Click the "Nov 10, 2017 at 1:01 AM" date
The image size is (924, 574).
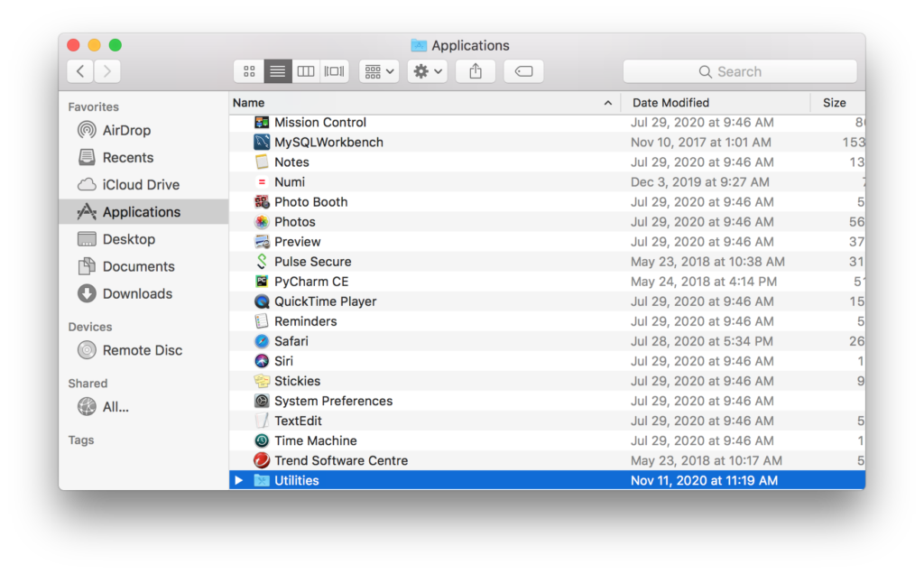700,142
